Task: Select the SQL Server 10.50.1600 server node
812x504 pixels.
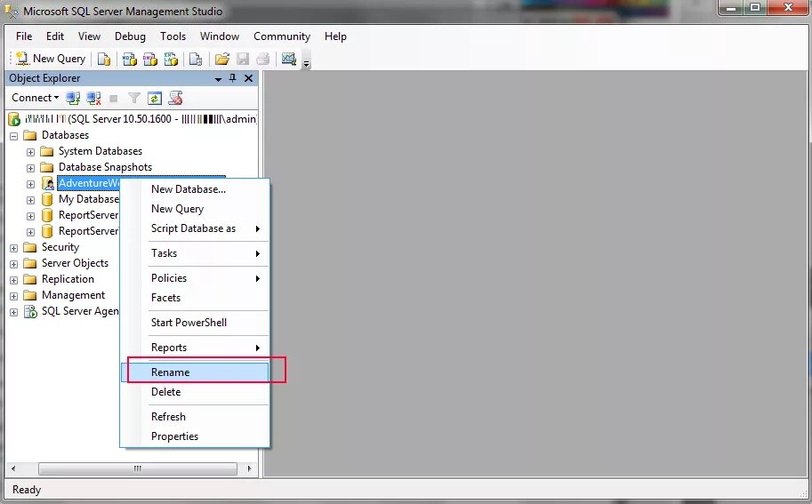Action: pyautogui.click(x=140, y=119)
